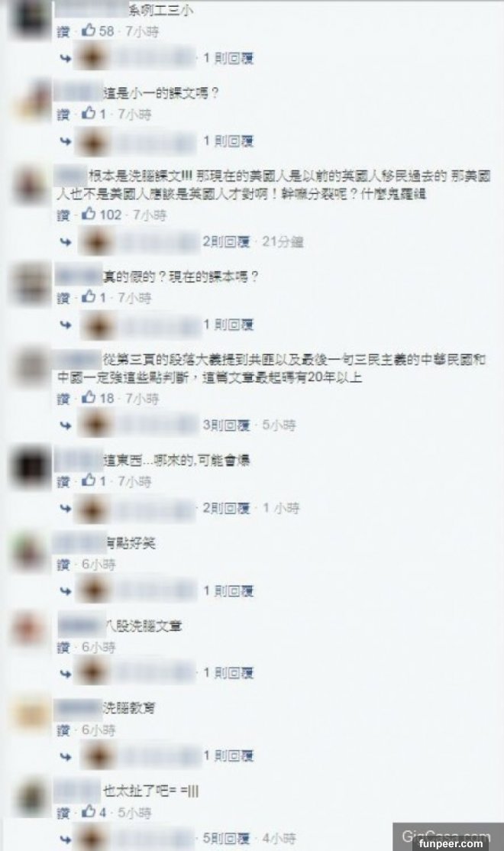Click reply arrow icon beside 5則回覆

pyautogui.click(x=66, y=839)
